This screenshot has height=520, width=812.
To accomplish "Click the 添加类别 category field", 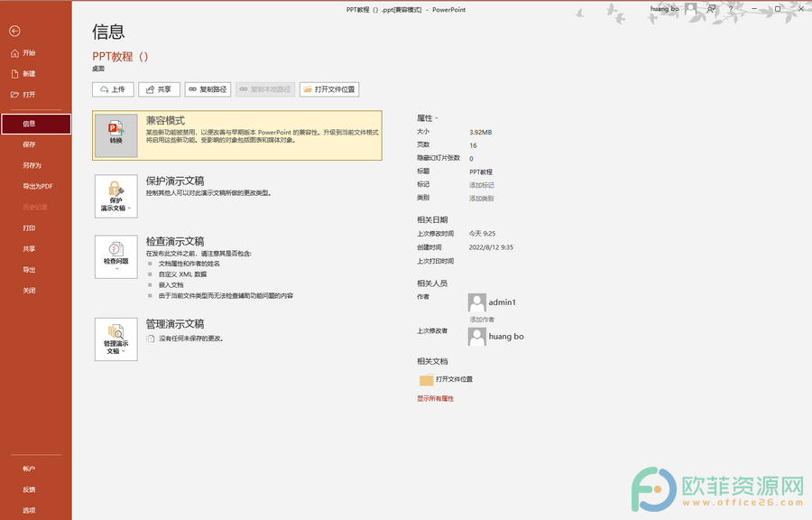I will click(x=482, y=199).
